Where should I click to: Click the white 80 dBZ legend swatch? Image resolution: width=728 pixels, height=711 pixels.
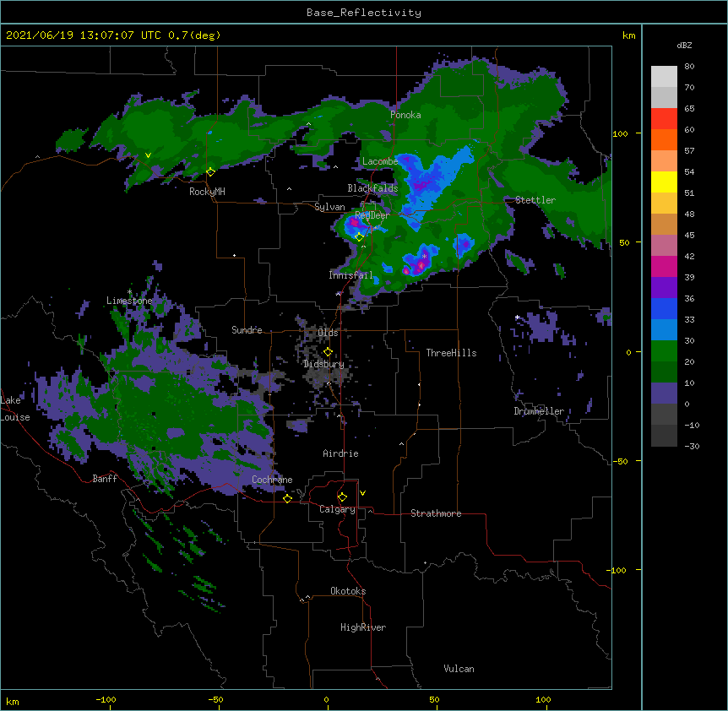point(664,77)
